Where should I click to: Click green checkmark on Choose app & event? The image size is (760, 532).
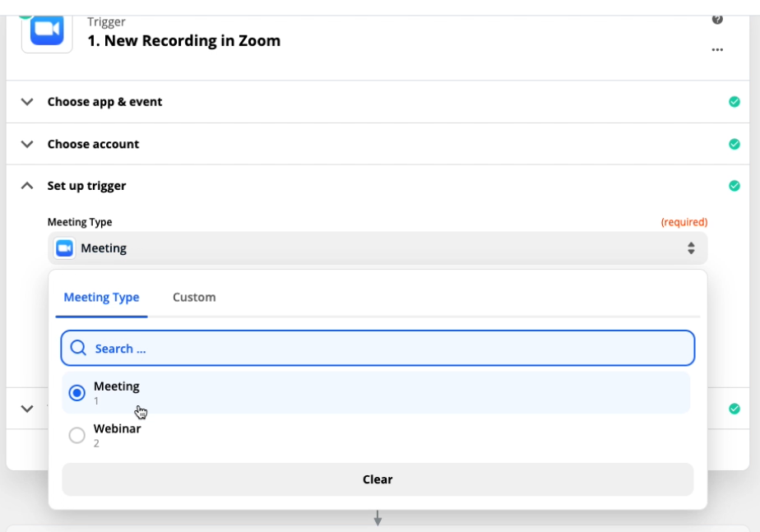(735, 102)
